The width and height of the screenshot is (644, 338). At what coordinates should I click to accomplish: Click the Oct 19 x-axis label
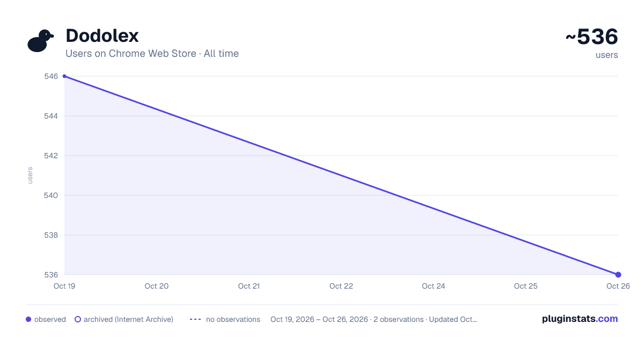pos(64,286)
